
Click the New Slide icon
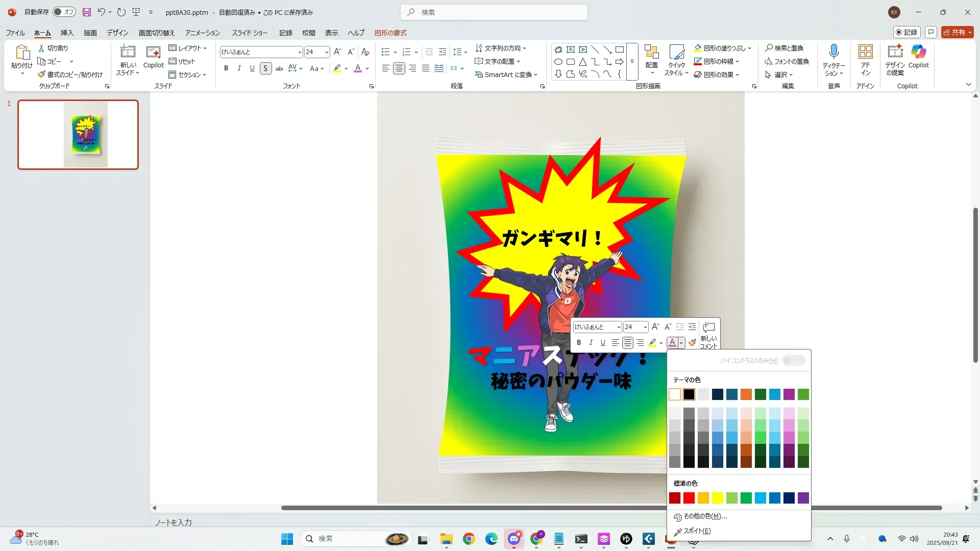[128, 52]
